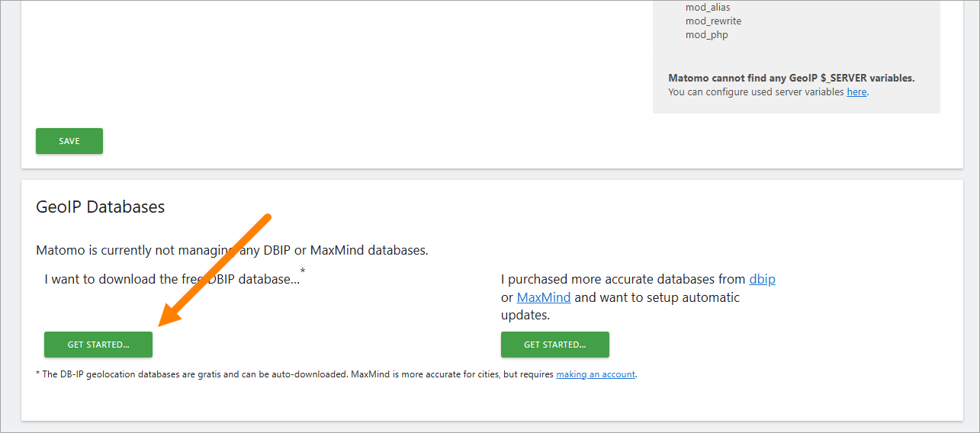The image size is (980, 433).
Task: Click the 'Matomo is currently not managing' sentence
Action: coord(232,250)
